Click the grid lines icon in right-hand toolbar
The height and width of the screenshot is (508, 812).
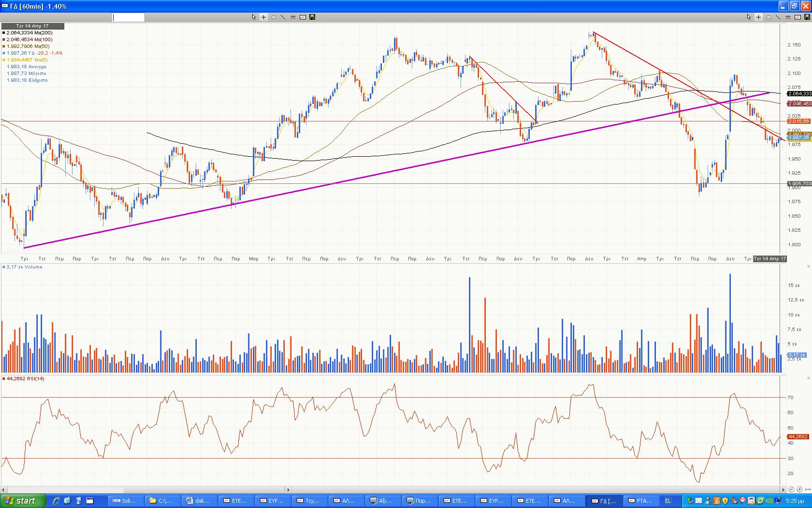788,17
